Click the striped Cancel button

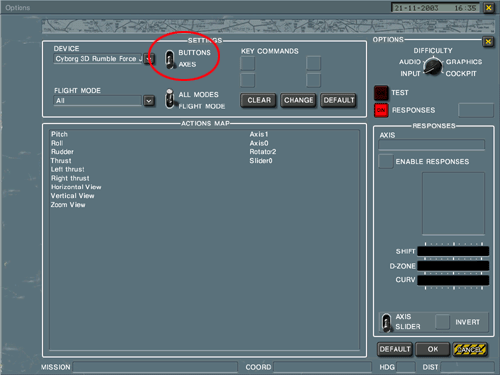point(470,349)
